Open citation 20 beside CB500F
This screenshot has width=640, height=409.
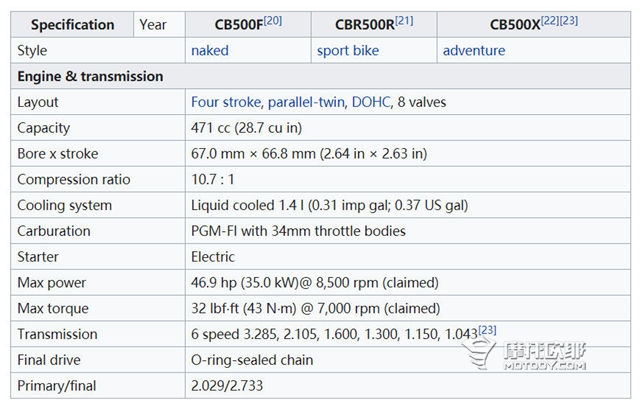[273, 20]
